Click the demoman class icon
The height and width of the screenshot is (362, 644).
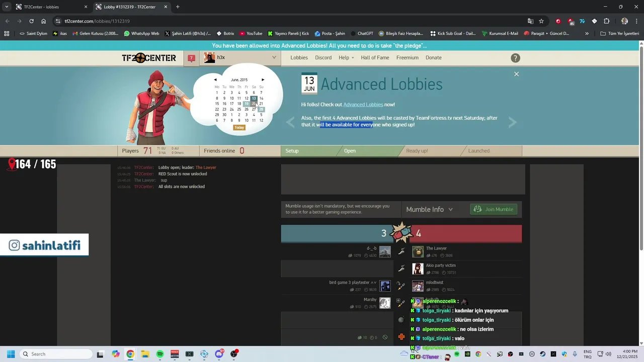click(x=401, y=320)
